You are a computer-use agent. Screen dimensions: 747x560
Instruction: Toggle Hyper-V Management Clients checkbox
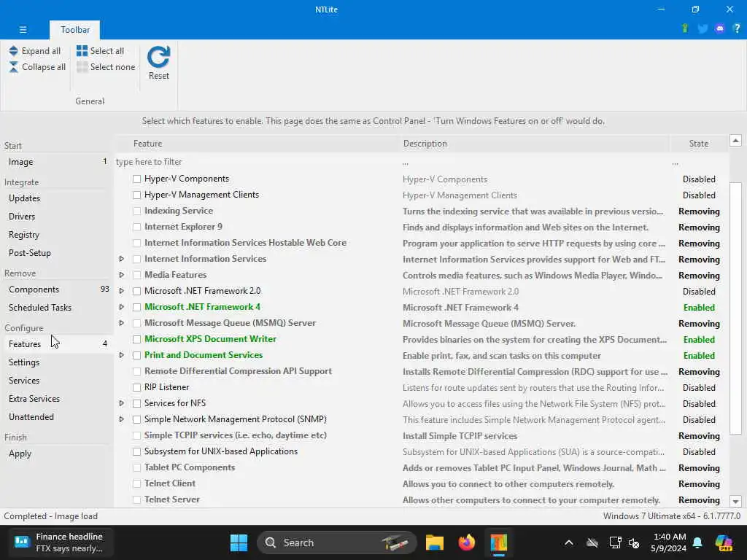[x=136, y=195]
